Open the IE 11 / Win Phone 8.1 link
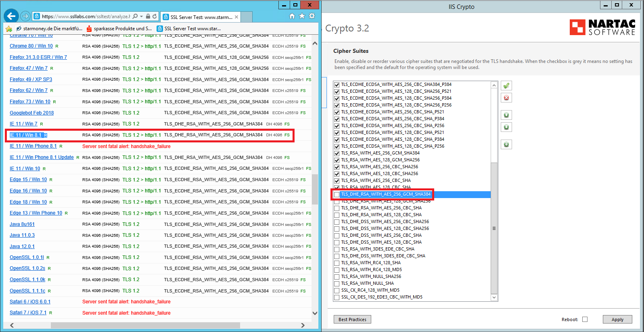644x332 pixels. click(33, 146)
